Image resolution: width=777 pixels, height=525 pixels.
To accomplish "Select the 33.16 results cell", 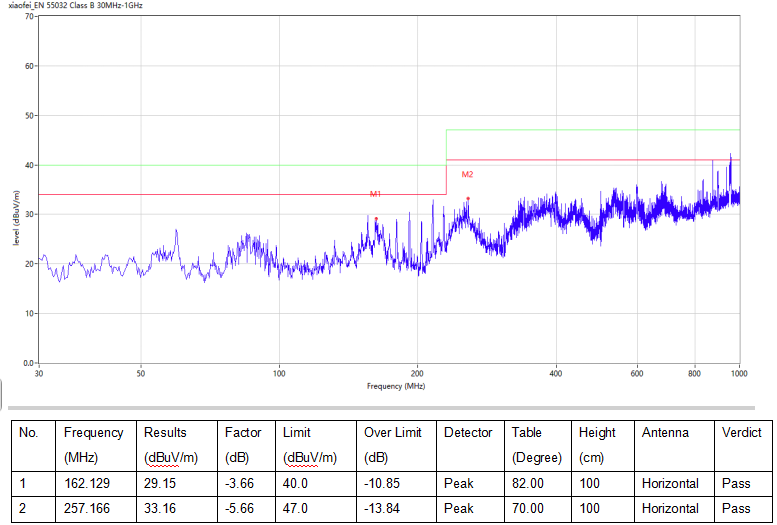I will (161, 508).
